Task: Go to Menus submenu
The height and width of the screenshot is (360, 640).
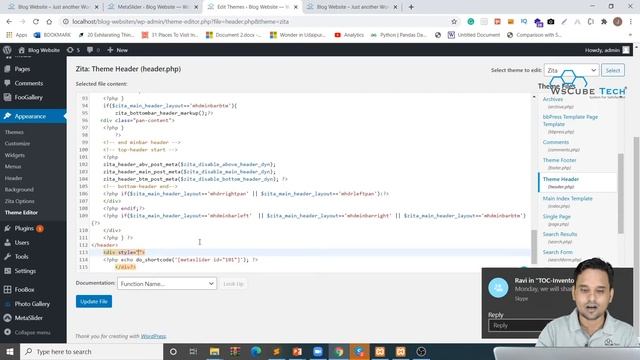Action: coord(13,167)
